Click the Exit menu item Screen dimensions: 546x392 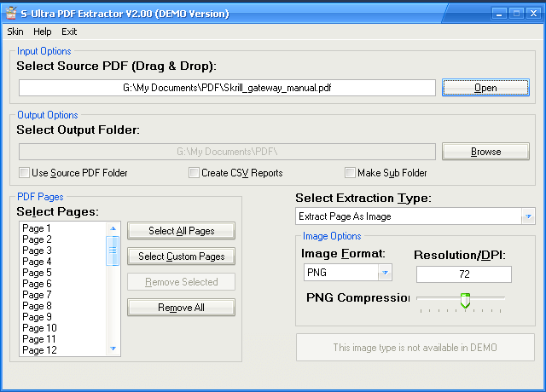coord(69,32)
